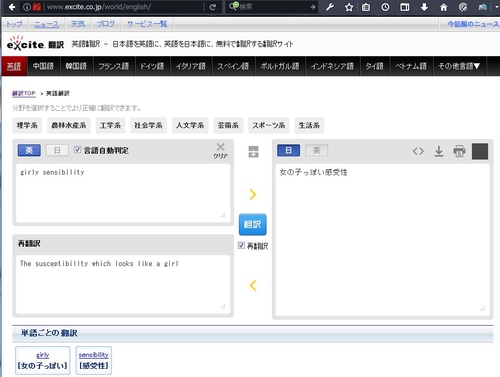This screenshot has width=500, height=377.
Task: Click the sensibility word translation link
Action: [x=94, y=355]
